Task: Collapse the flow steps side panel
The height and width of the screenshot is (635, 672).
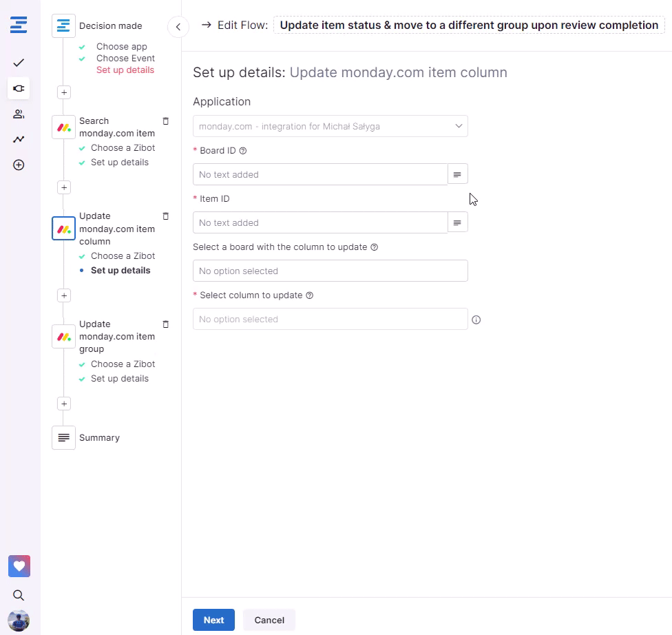Action: tap(178, 27)
